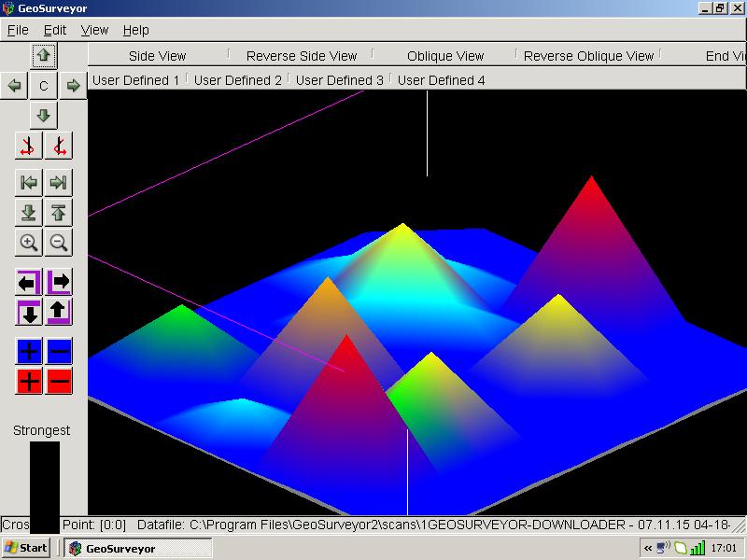Viewport: 747px width, 560px height.
Task: Zoom in with the magnifier plus icon
Action: [29, 243]
